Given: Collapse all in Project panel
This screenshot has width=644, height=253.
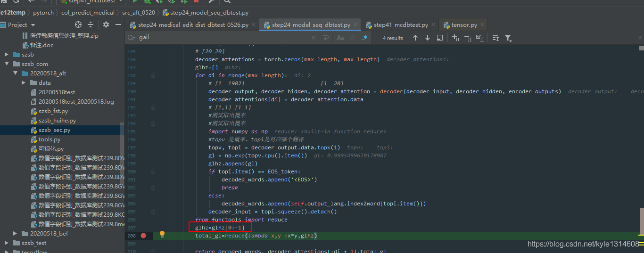Looking at the screenshot, I should 90,24.
